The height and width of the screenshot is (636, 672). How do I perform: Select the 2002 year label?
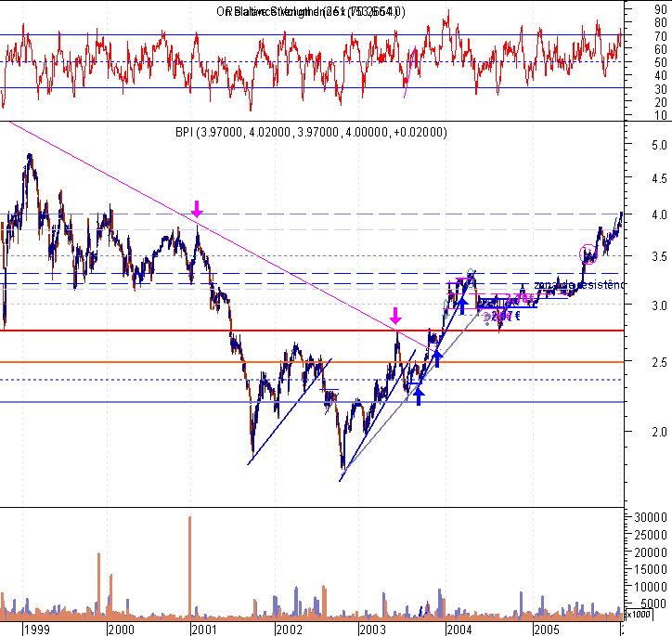click(289, 630)
